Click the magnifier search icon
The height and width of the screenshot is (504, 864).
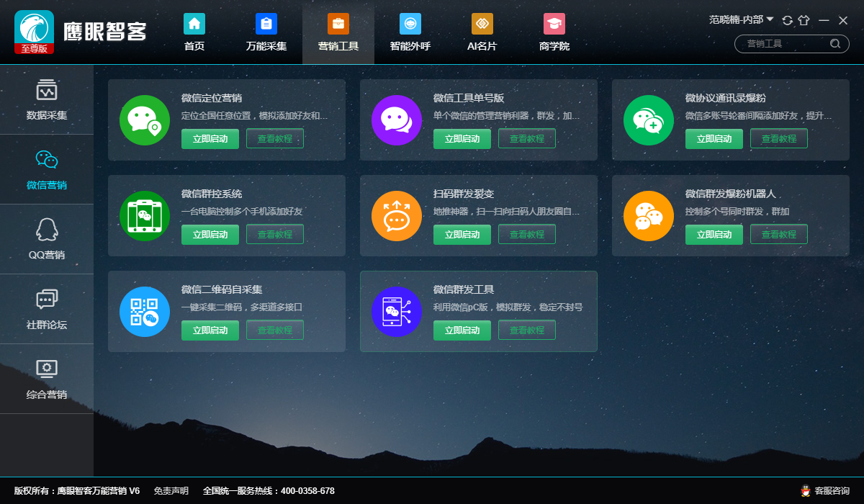835,44
